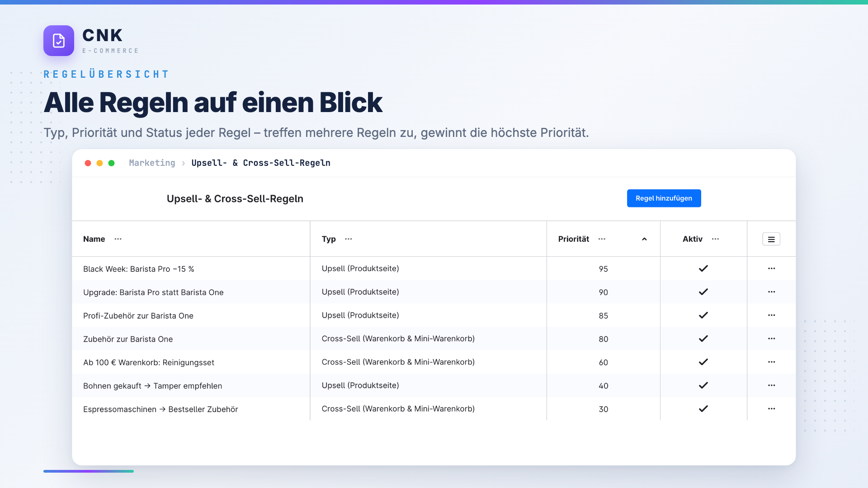Viewport: 868px width, 488px height.
Task: Toggle Aktiv checkmark for Black Week: Barista Pro
Action: pos(703,268)
